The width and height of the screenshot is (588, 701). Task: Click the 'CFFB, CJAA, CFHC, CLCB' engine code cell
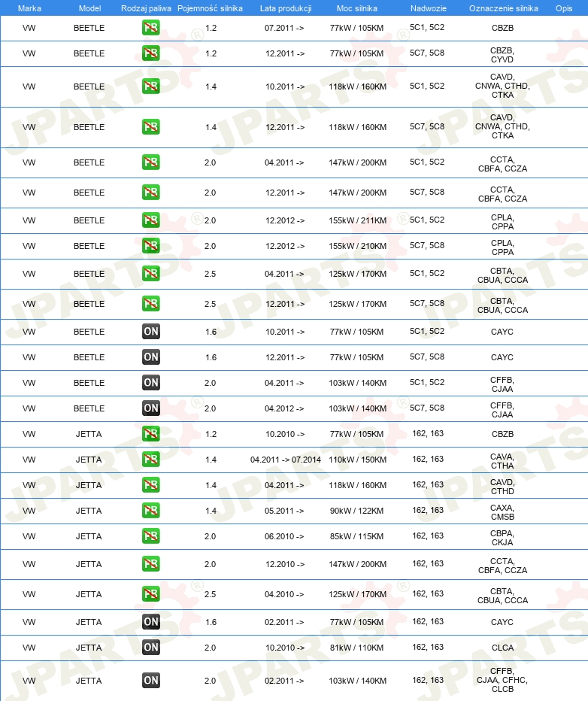pos(503,680)
